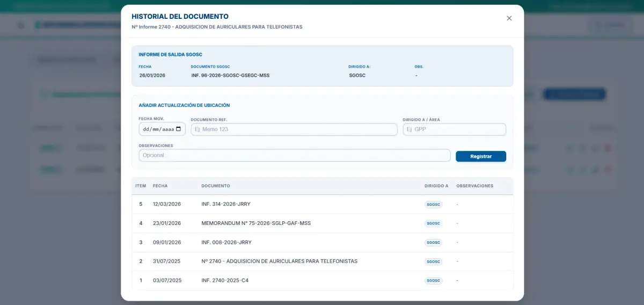Click date 03/07/2025 in history table

[x=167, y=280]
